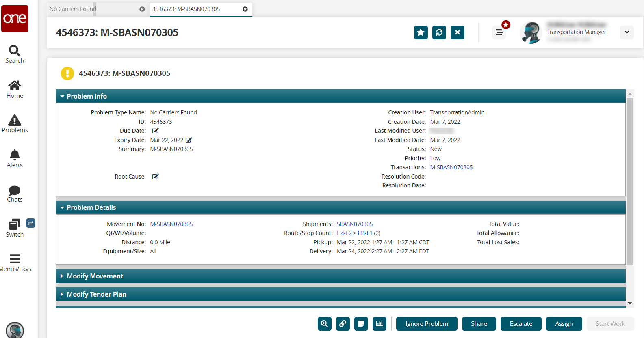Refresh the page with refresh button

tap(439, 32)
